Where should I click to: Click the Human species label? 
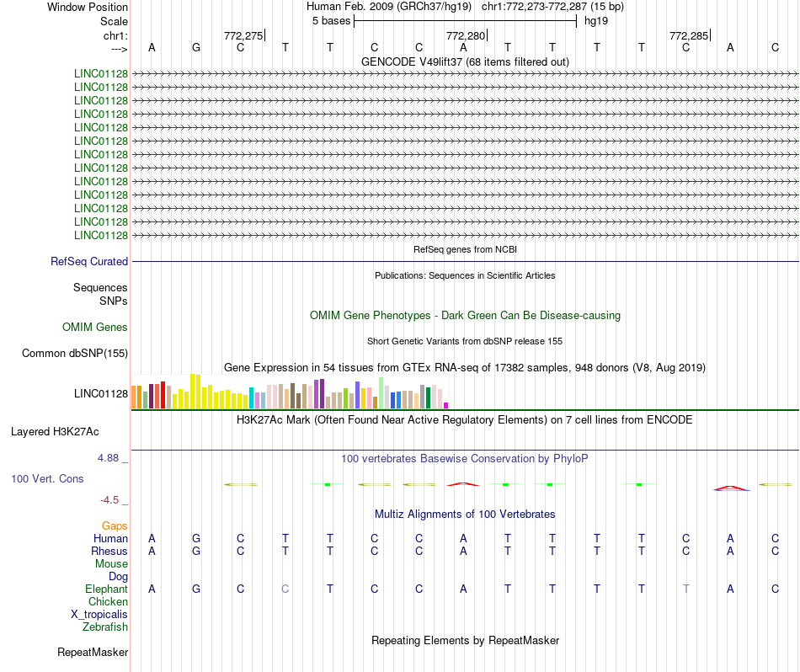pyautogui.click(x=110, y=538)
